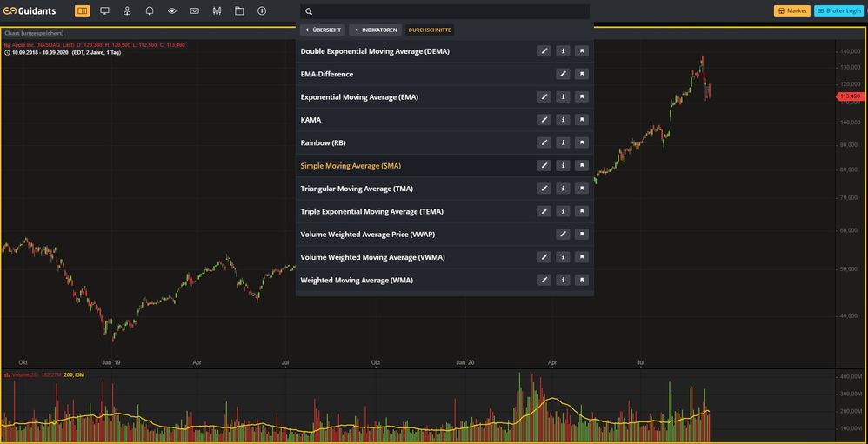
Task: Toggle the bookmark for Rainbow (RB)
Action: click(x=582, y=142)
